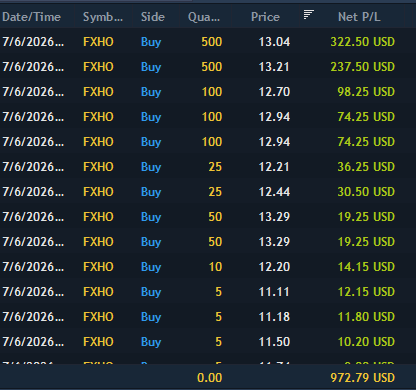This screenshot has height=390, width=416.
Task: Sort by the Side column header
Action: coord(153,17)
